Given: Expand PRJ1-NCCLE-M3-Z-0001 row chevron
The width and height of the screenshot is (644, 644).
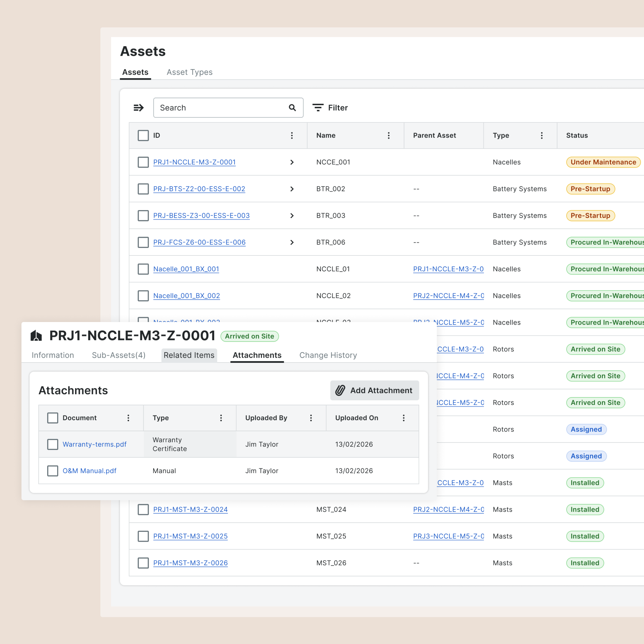Looking at the screenshot, I should click(292, 162).
